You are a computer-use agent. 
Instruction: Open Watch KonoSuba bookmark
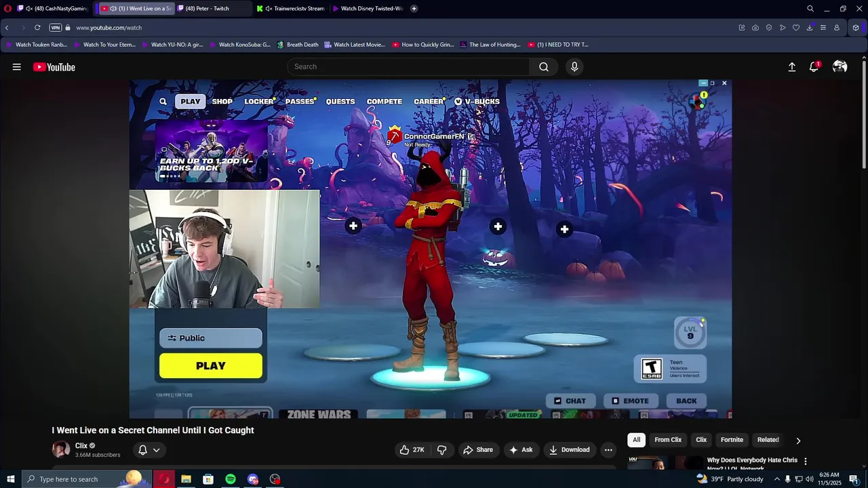click(239, 45)
